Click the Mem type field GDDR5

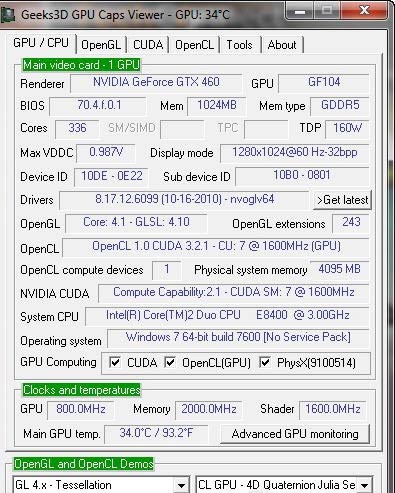click(x=340, y=106)
